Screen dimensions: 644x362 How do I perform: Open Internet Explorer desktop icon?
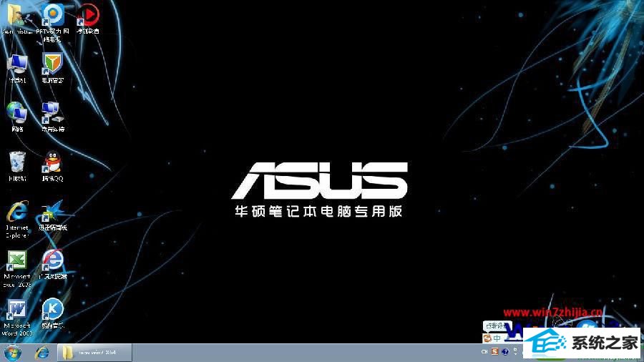tap(17, 220)
